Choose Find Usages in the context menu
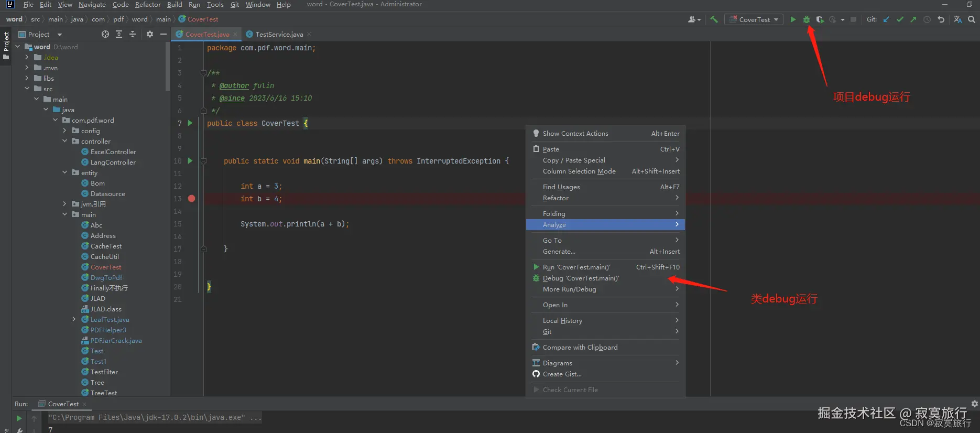The width and height of the screenshot is (980, 433). pyautogui.click(x=561, y=187)
